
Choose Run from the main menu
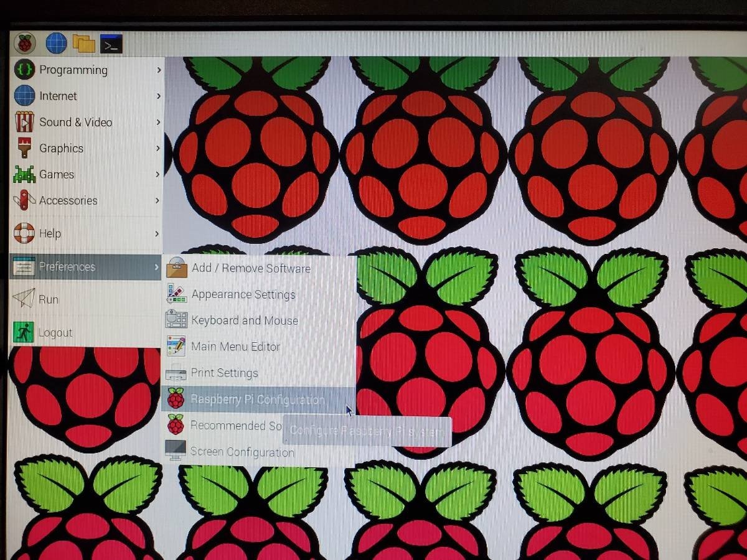pyautogui.click(x=86, y=299)
